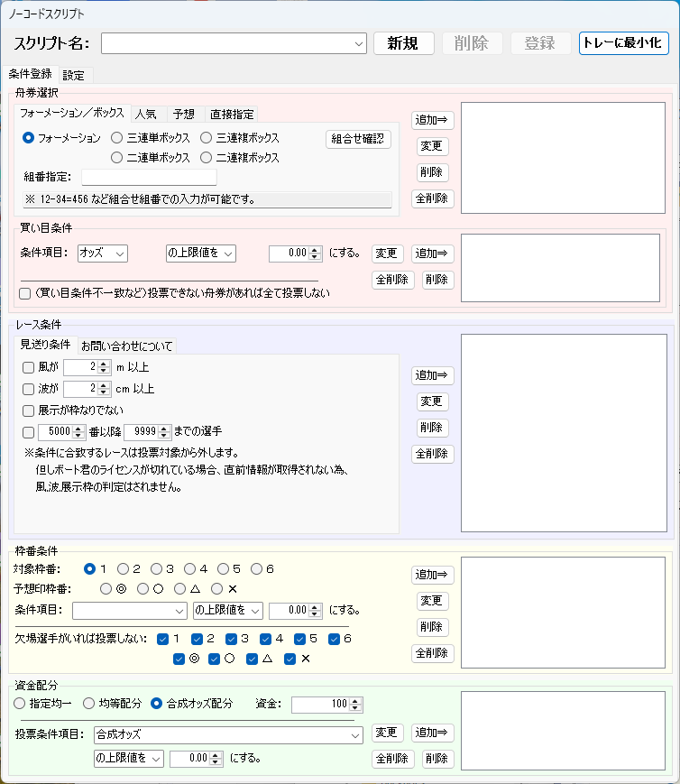Click the 9999 player number stepper arrows
The height and width of the screenshot is (784, 680).
(x=164, y=431)
